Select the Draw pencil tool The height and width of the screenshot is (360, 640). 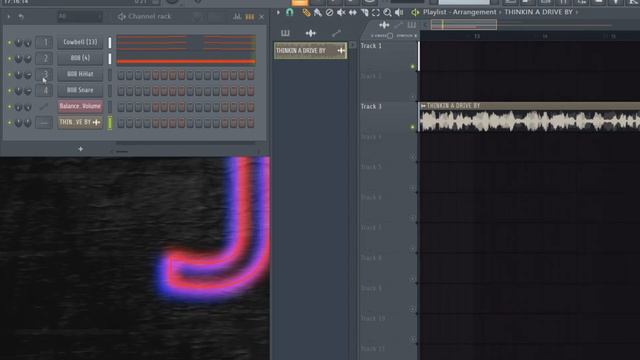(306, 13)
